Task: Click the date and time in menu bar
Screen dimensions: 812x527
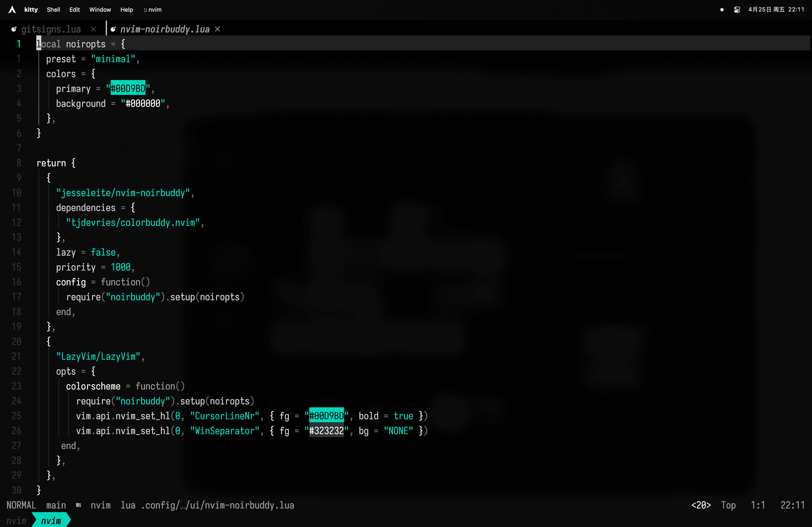Action: click(x=776, y=9)
